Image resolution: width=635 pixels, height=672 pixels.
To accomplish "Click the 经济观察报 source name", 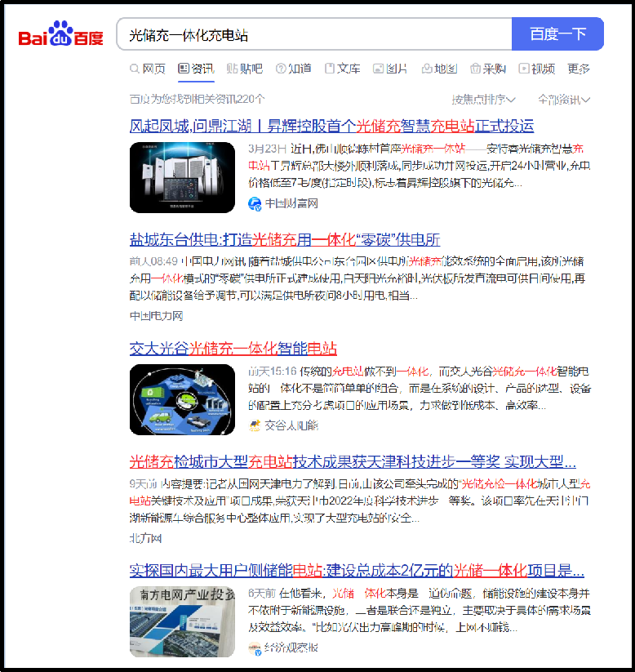I will [x=291, y=648].
